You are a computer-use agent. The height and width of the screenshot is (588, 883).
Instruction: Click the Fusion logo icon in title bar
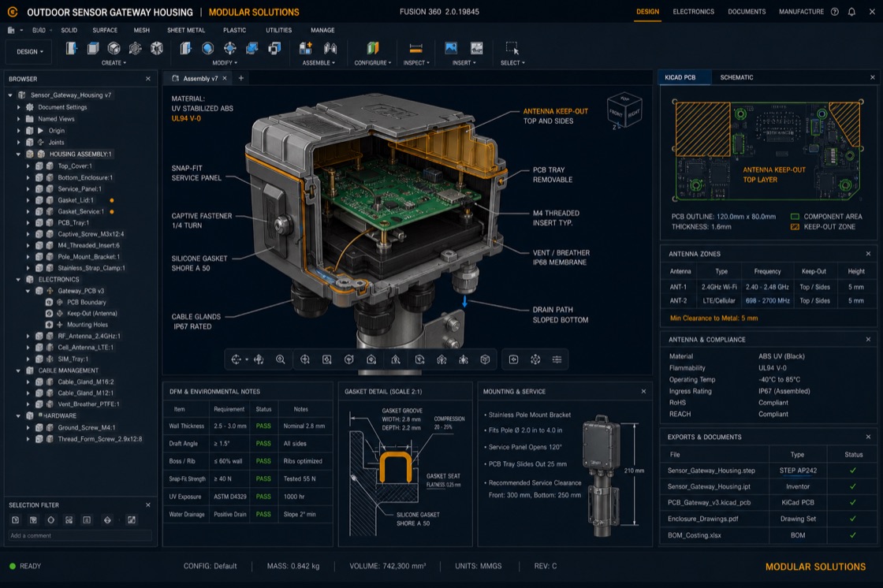pyautogui.click(x=13, y=12)
